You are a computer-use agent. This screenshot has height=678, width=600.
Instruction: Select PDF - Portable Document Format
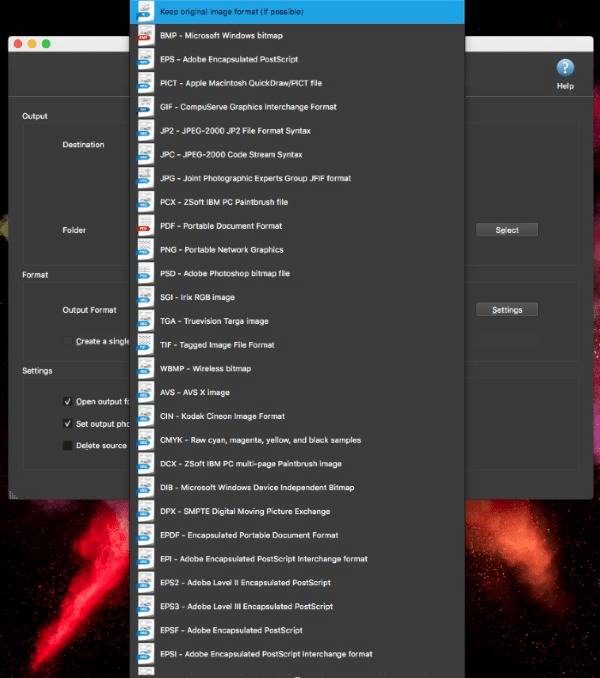pos(297,226)
